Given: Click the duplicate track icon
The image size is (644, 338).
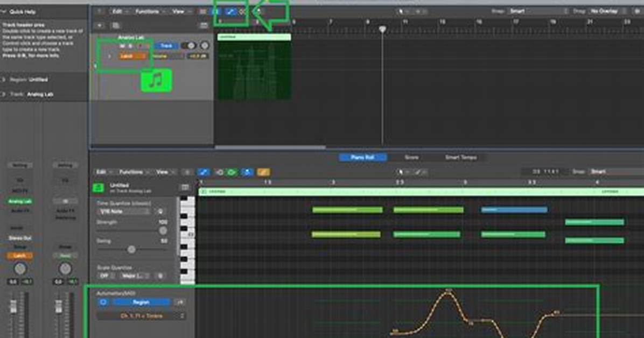Looking at the screenshot, I should (x=116, y=25).
